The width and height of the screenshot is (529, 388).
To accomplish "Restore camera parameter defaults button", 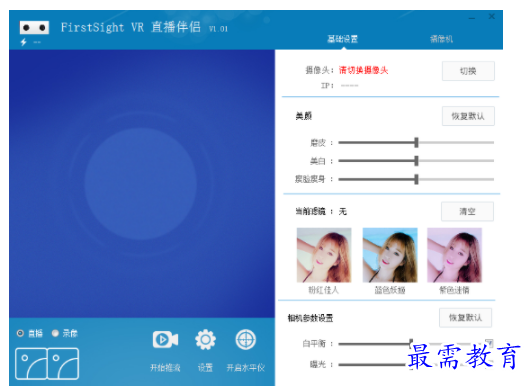I will tap(465, 317).
